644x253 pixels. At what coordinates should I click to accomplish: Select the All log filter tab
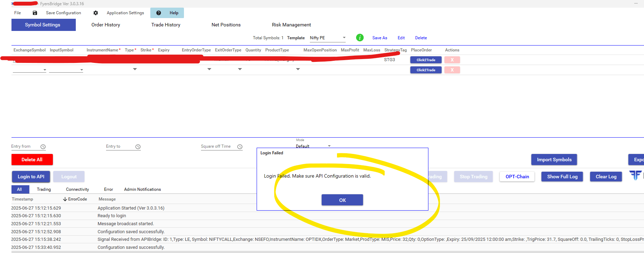click(20, 189)
